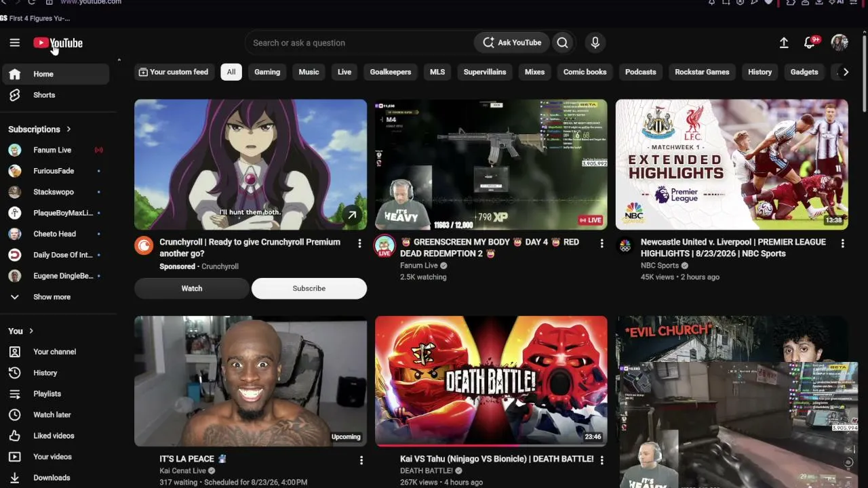Click the external link arrow on Crunchyroll ad
The width and height of the screenshot is (868, 488).
(x=352, y=216)
